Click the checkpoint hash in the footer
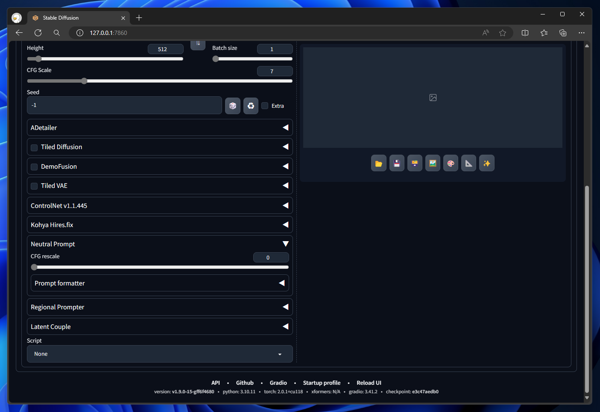This screenshot has width=600, height=412. pyautogui.click(x=426, y=392)
